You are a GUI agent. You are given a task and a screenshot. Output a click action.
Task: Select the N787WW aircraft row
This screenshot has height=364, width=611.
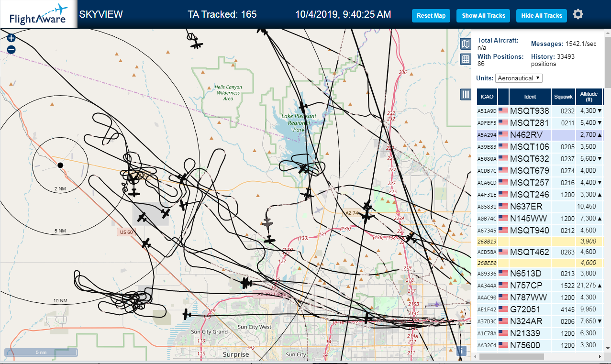[540, 297]
